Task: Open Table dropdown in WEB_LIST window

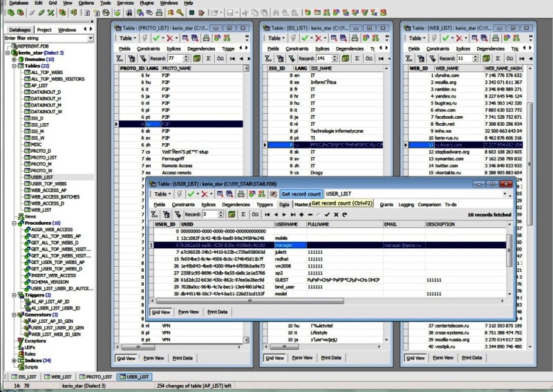Action: tap(418, 38)
